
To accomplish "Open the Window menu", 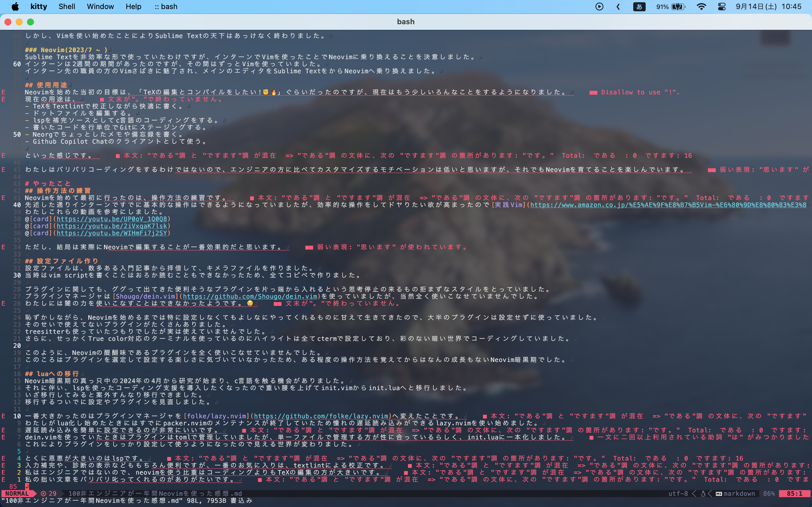I will click(x=100, y=6).
